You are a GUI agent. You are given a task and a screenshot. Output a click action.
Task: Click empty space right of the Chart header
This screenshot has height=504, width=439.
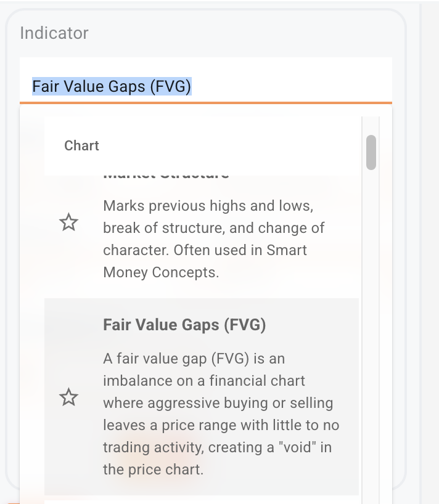pyautogui.click(x=247, y=145)
